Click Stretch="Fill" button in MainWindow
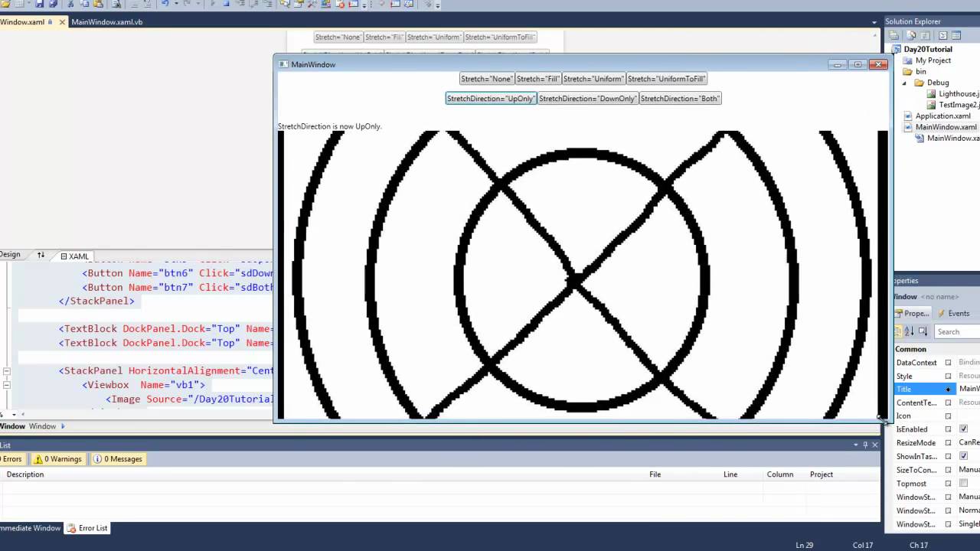980x551 pixels. (538, 79)
